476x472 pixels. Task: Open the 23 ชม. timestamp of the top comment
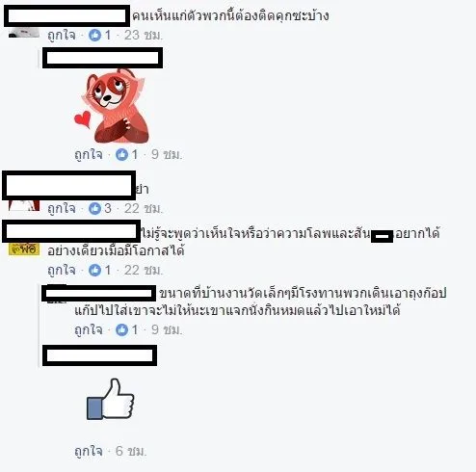tap(144, 35)
